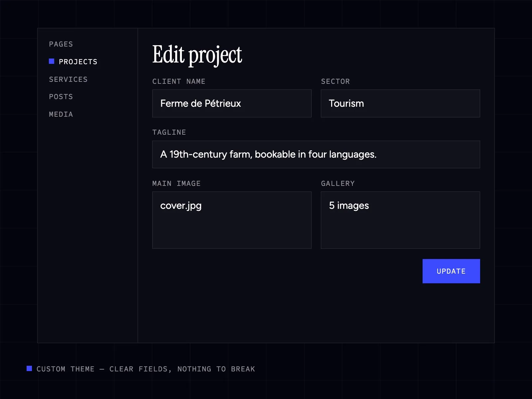Viewport: 532px width, 399px height.
Task: Click the Gallery label
Action: click(x=338, y=184)
